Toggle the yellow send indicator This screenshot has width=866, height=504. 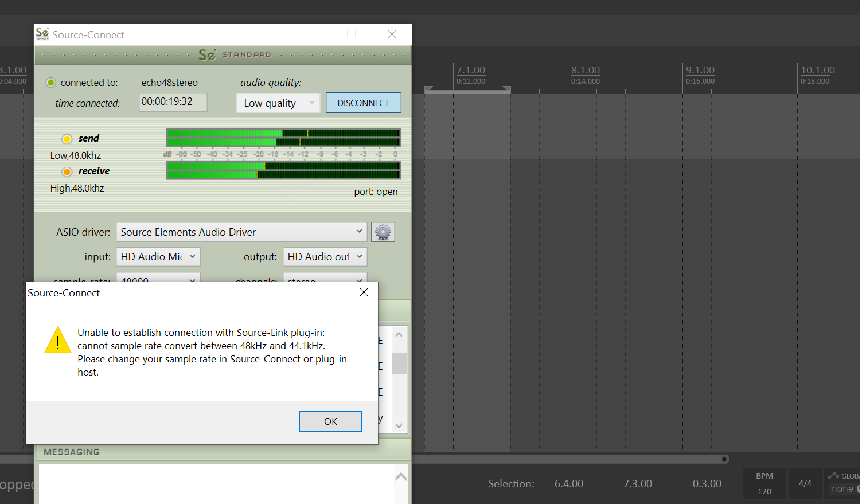pyautogui.click(x=67, y=139)
